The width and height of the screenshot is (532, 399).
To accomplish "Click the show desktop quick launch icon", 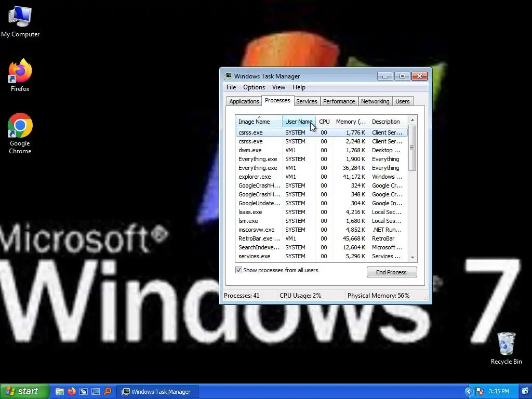I will 96,391.
